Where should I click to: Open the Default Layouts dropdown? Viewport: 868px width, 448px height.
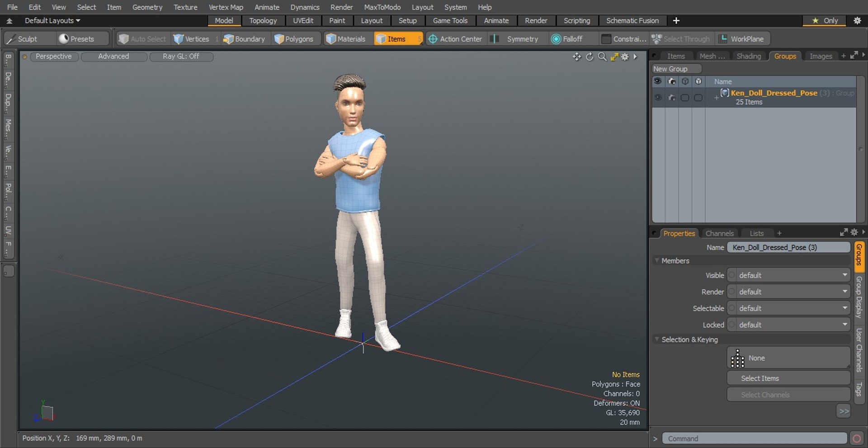point(52,21)
